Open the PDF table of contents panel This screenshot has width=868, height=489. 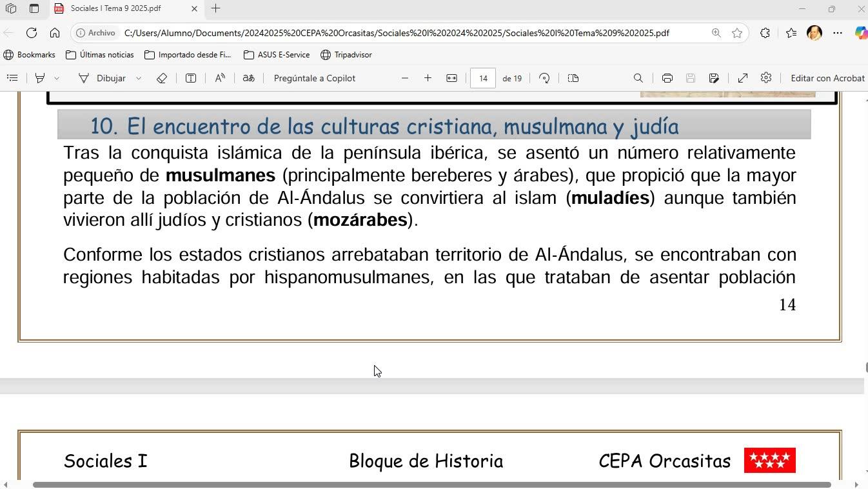[12, 78]
